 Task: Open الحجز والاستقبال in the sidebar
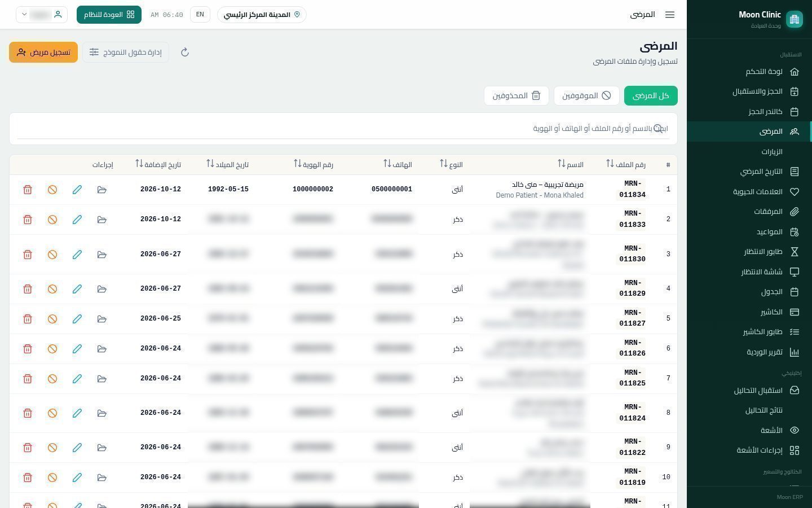(x=749, y=91)
